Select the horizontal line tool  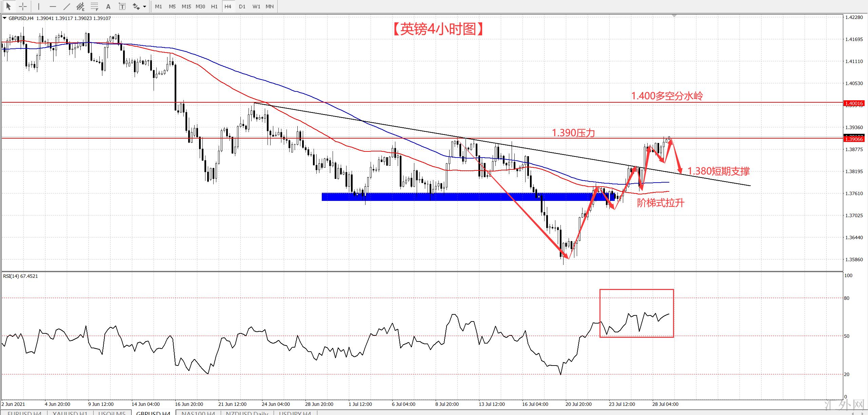[53, 6]
